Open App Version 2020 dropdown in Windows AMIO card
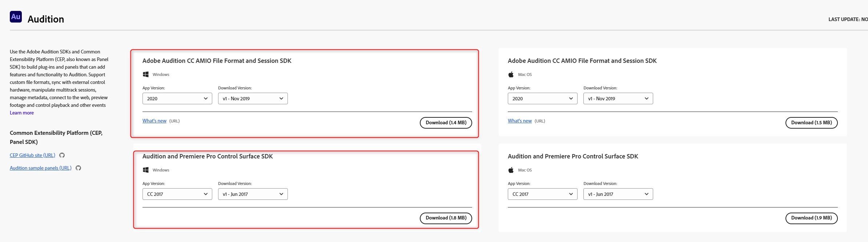868x242 pixels. pos(177,98)
